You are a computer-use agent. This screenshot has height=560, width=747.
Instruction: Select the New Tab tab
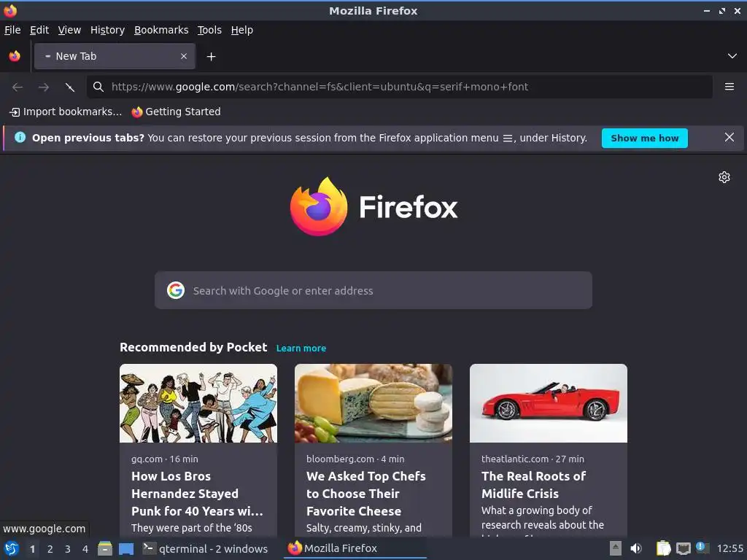[x=115, y=56]
